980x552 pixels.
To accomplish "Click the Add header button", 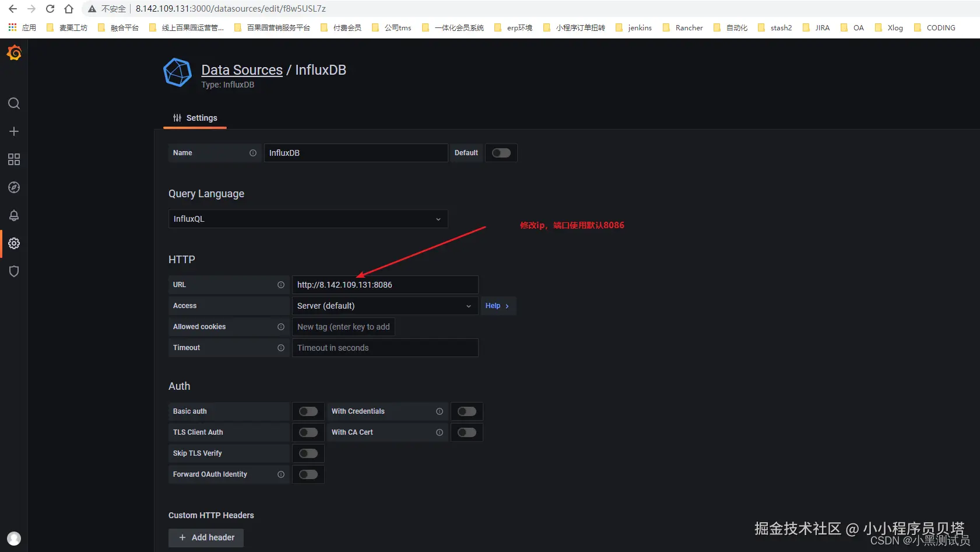I will [x=206, y=537].
